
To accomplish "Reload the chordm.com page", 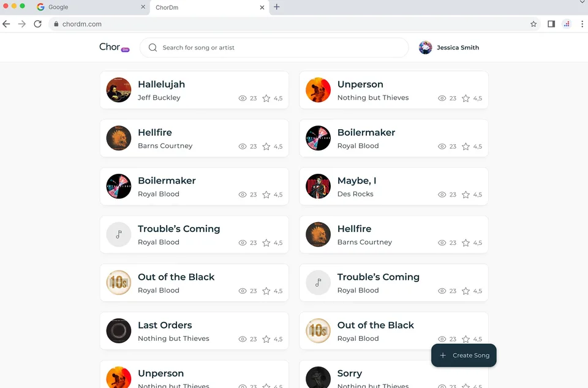I will 37,24.
